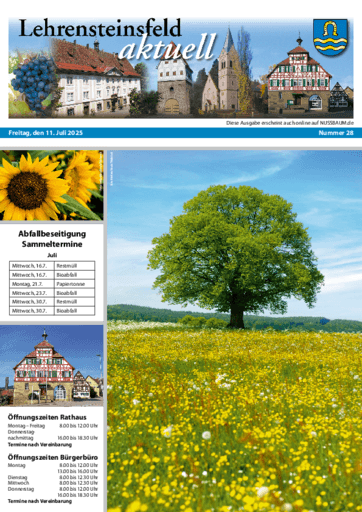Click the Mittwoch, 23.7. table cell
Viewport: 362px width, 512px height.
click(x=32, y=293)
